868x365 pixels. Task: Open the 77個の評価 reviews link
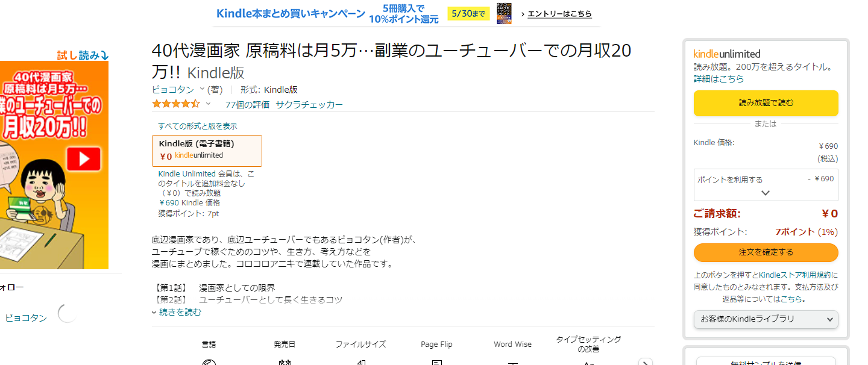(247, 105)
